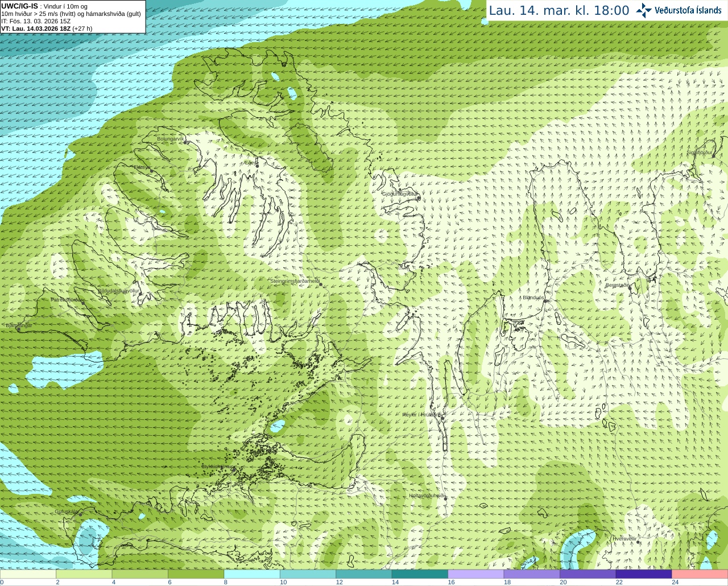728x586 pixels.
Task: Select the palest 0–2 m/s legend swatch
Action: click(28, 574)
